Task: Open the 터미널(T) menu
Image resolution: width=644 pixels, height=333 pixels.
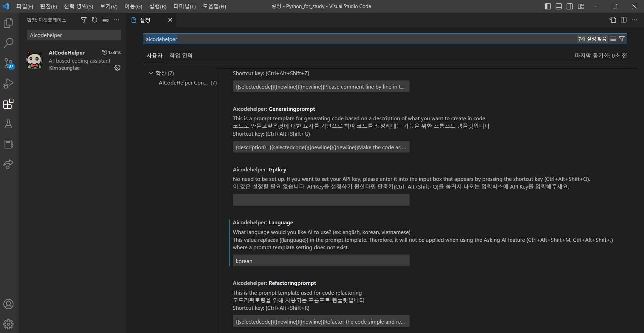Action: click(184, 6)
